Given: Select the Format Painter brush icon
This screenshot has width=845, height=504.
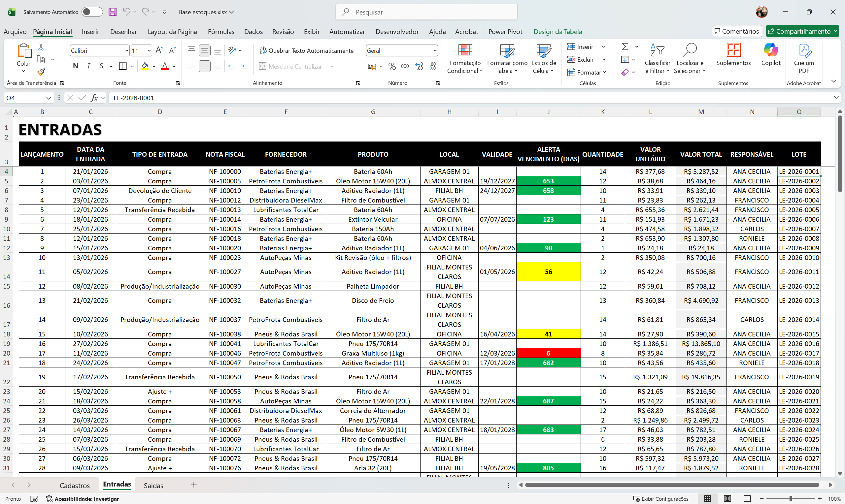Looking at the screenshot, I should 41,72.
